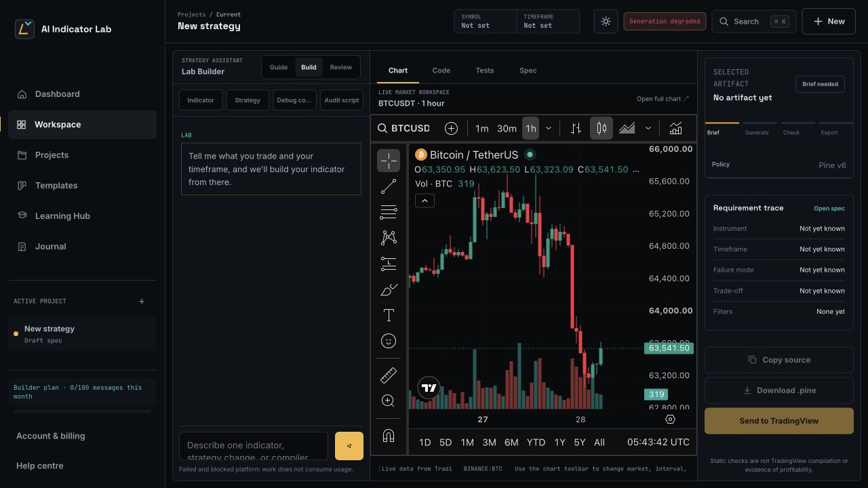Open the New strategy active project
The image size is (868, 488).
pyautogui.click(x=82, y=333)
